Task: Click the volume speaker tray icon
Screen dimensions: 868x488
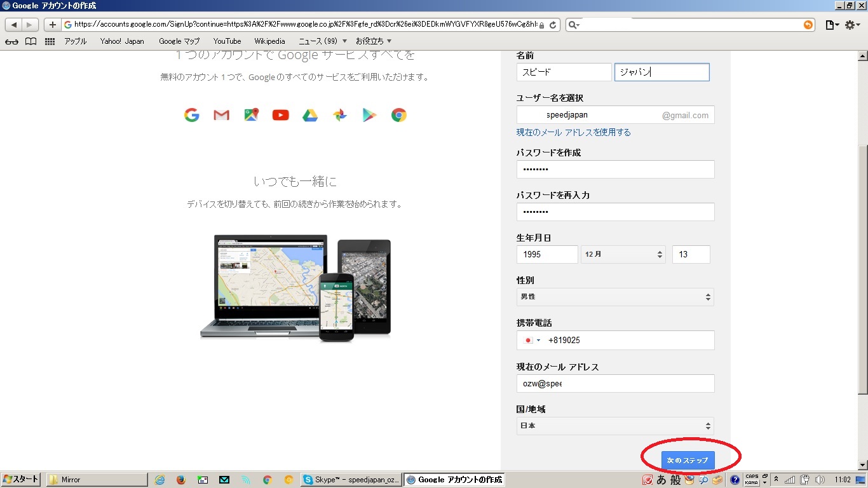Action: pos(820,480)
